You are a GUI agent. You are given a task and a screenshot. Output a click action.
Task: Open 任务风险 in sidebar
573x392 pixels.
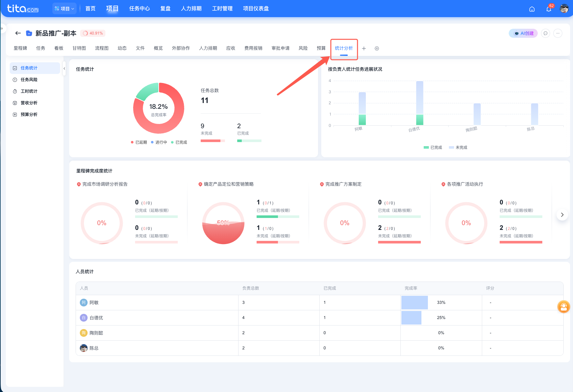35,80
